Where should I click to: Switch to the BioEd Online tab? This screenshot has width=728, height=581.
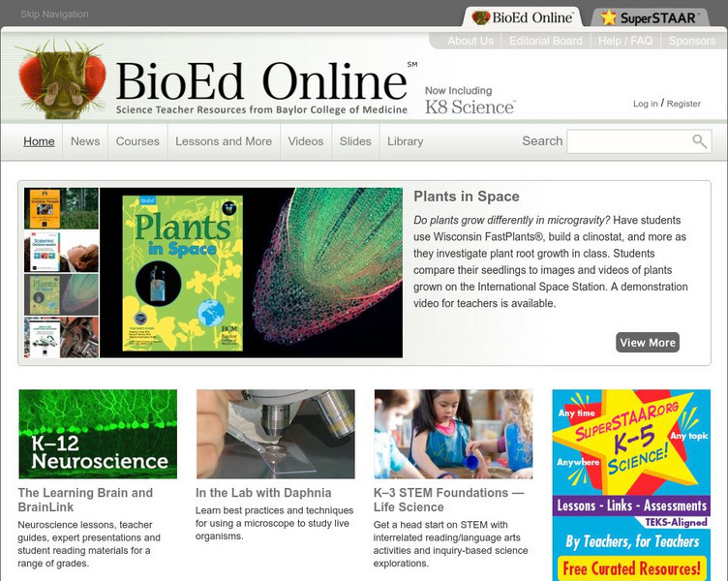click(523, 17)
